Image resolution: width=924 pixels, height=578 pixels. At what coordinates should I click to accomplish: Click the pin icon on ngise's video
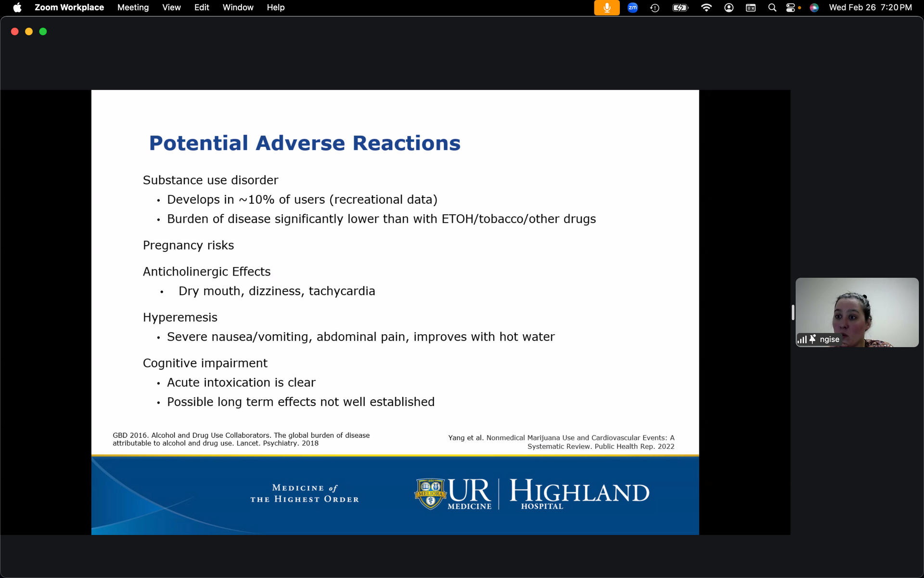click(x=812, y=339)
